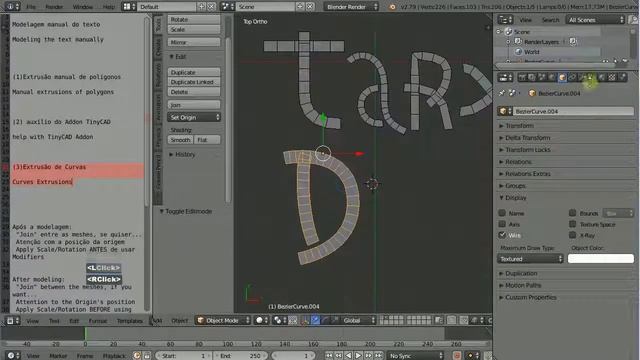Enable the Texture Space checkbox
The image size is (640, 360).
coord(573,224)
